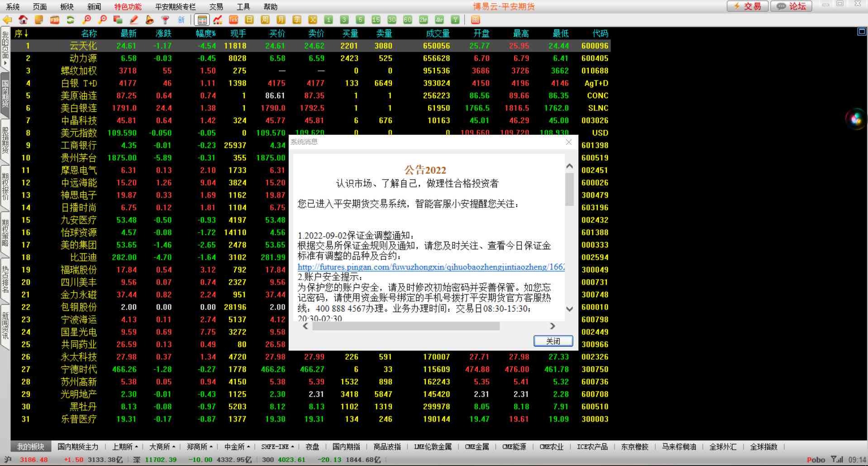868x466 pixels.
Task: Open the funnel filter icon
Action: point(165,20)
